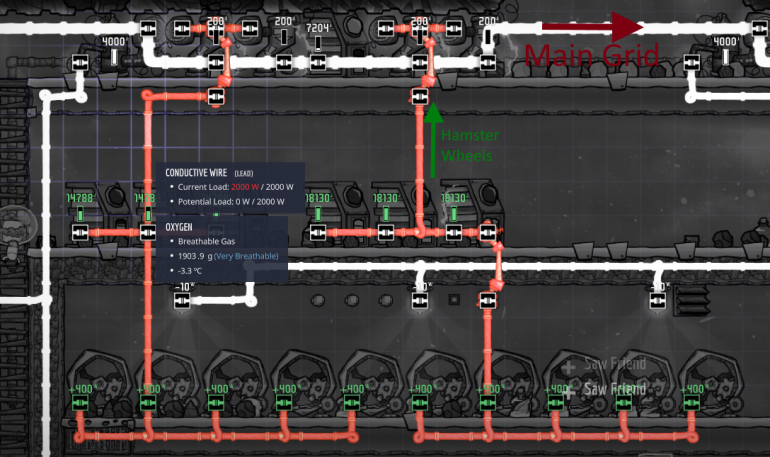
Task: Click the 7204 battery charge label
Action: (x=318, y=28)
